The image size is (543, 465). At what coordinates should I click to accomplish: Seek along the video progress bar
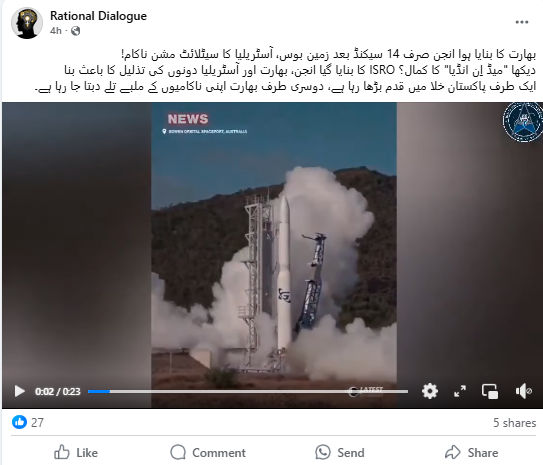[x=248, y=392]
